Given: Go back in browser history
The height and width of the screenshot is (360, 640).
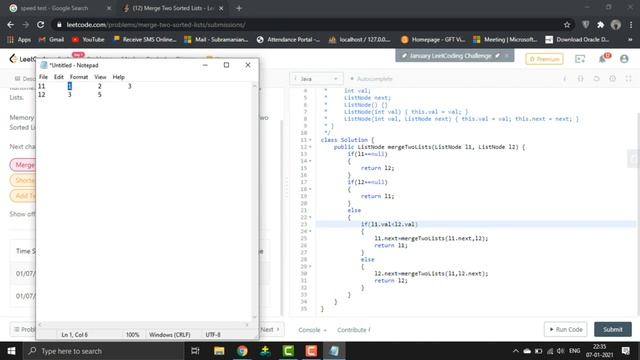Looking at the screenshot, I should (11, 25).
